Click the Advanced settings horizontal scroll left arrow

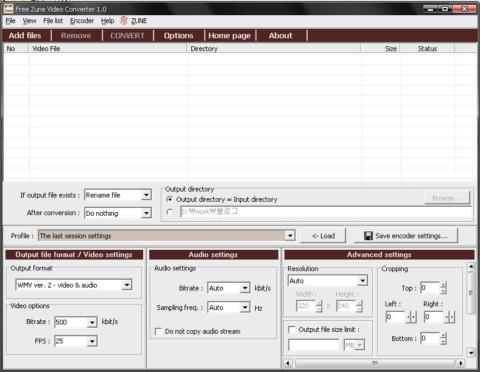coord(289,363)
